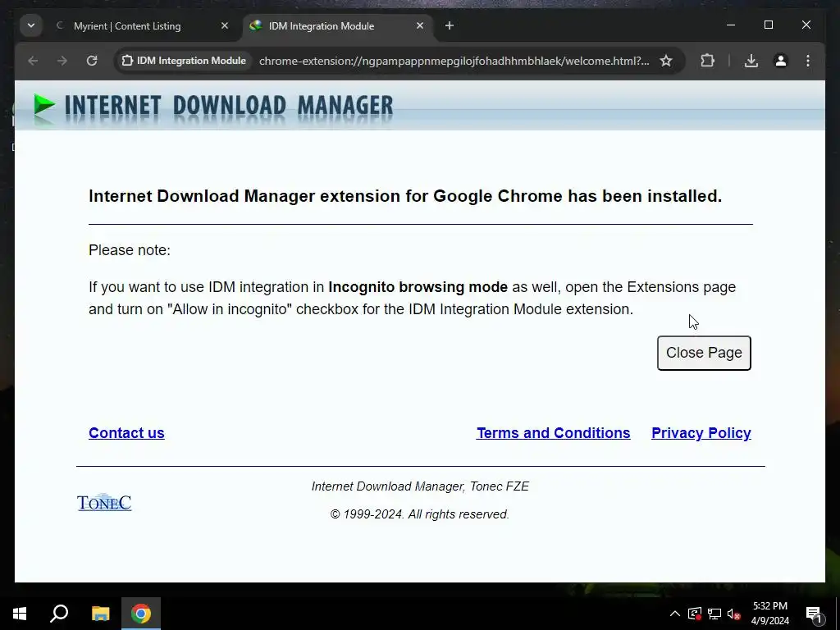This screenshot has width=840, height=630.
Task: Minimize the Chrome window
Action: pos(731,25)
